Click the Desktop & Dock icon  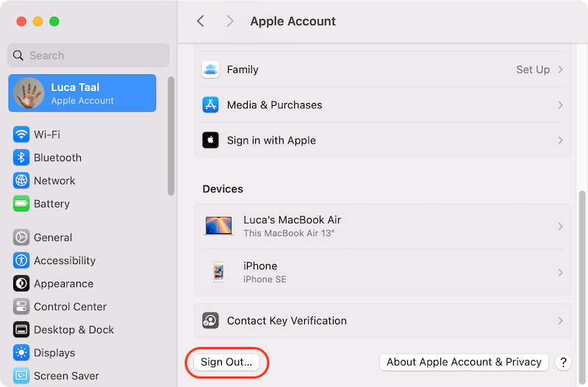pyautogui.click(x=21, y=330)
